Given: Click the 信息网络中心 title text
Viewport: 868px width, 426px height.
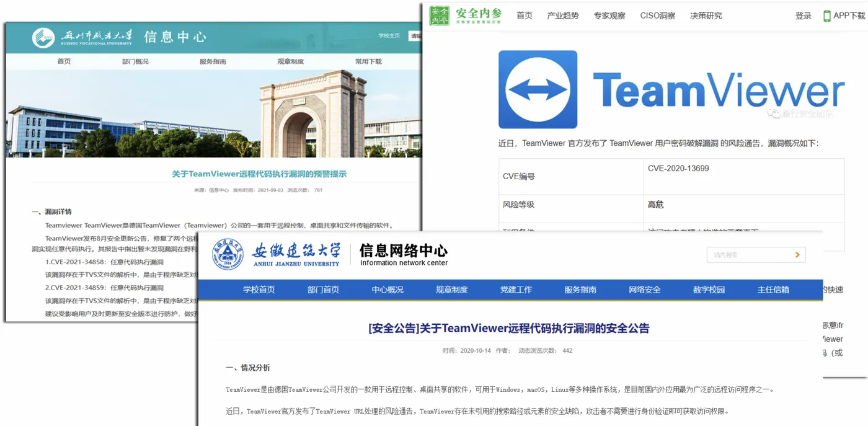Looking at the screenshot, I should [404, 250].
